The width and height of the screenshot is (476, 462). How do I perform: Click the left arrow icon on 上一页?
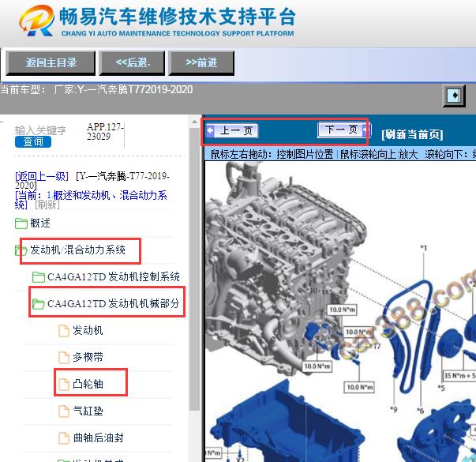coord(210,130)
